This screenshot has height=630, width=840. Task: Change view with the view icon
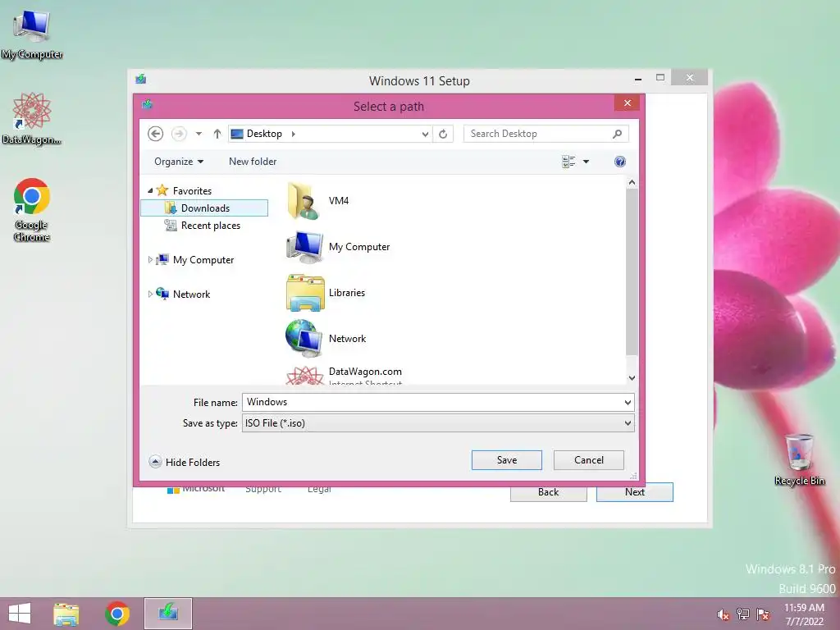568,162
